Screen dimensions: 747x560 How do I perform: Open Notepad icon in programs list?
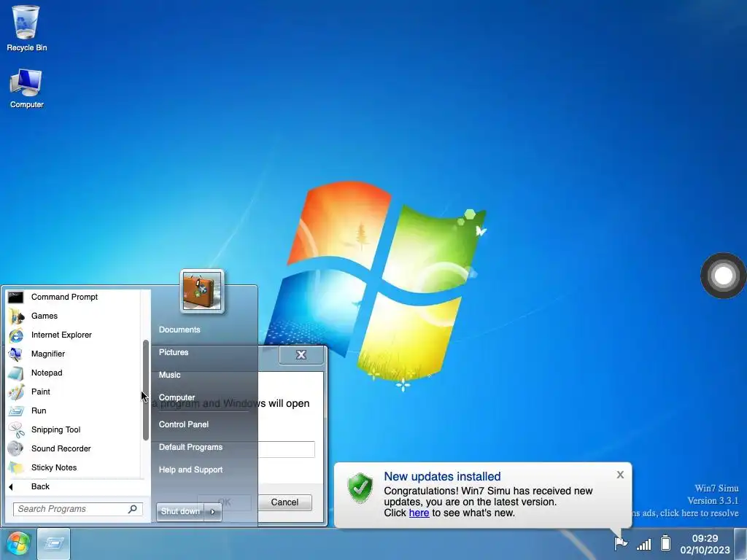[16, 373]
